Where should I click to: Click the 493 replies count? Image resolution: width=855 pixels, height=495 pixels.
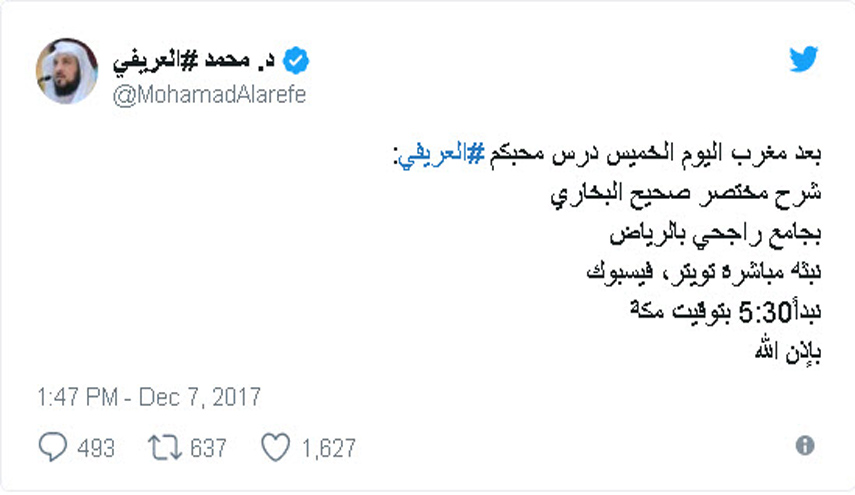(x=96, y=448)
